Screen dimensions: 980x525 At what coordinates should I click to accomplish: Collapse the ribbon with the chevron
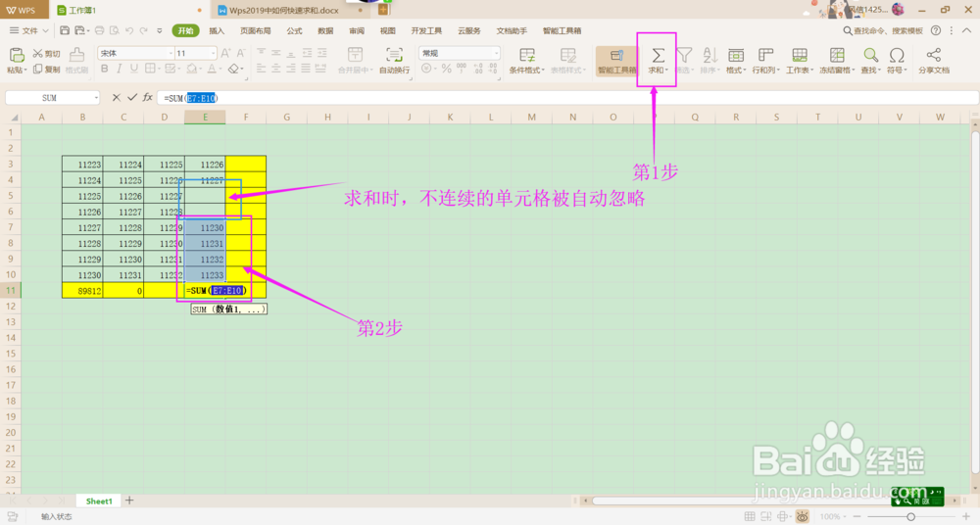tap(967, 30)
